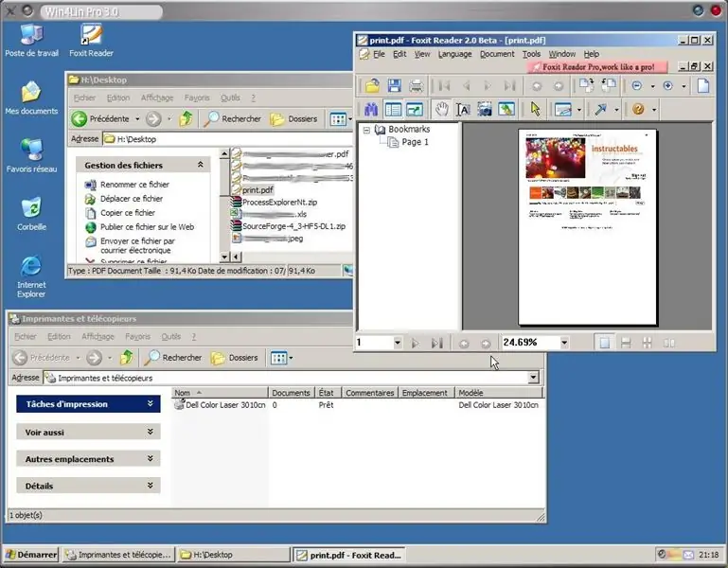The width and height of the screenshot is (728, 568).
Task: Open view options in H:\Desktop toolbar
Action: click(340, 119)
